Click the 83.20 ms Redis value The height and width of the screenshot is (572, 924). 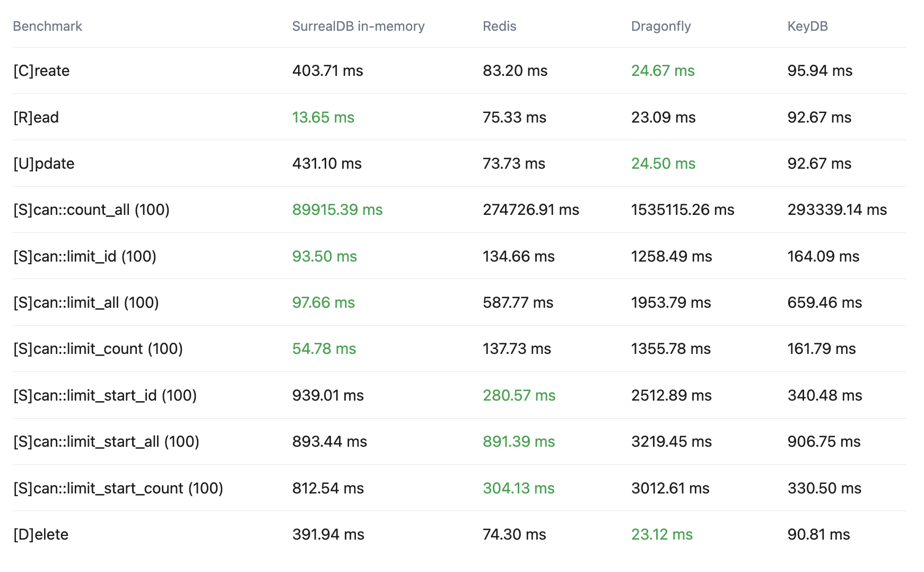click(515, 71)
